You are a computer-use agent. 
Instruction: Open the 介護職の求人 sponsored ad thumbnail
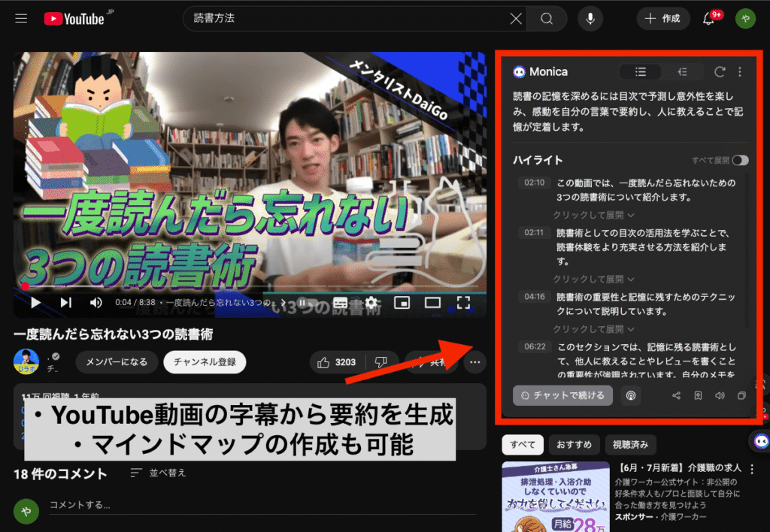(556, 497)
